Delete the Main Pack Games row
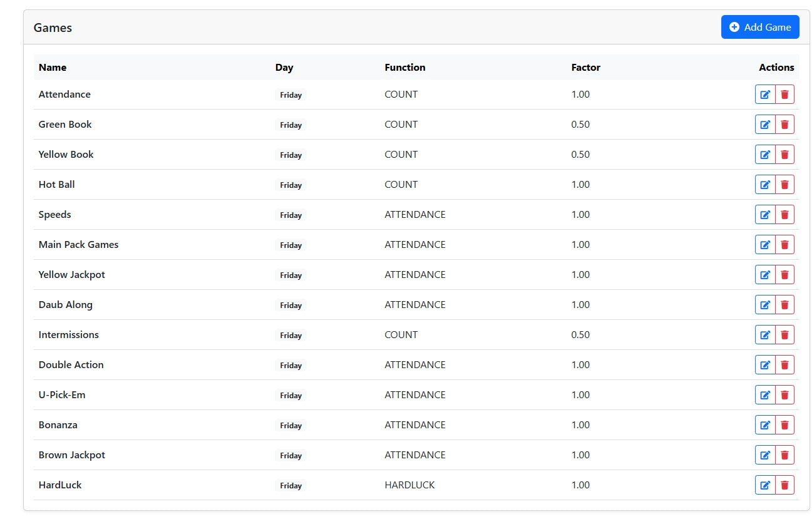Screen dimensions: 812x519 pyautogui.click(x=784, y=245)
